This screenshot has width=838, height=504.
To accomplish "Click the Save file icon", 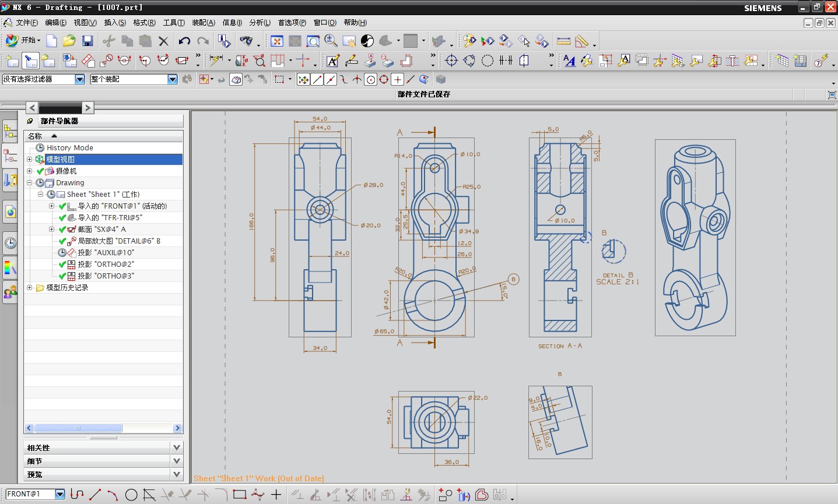I will (x=87, y=41).
